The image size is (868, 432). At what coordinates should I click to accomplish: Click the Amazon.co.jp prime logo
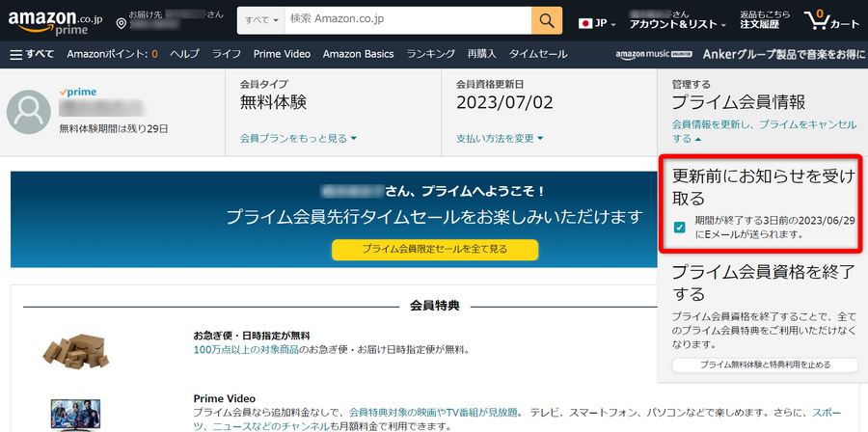tap(55, 22)
